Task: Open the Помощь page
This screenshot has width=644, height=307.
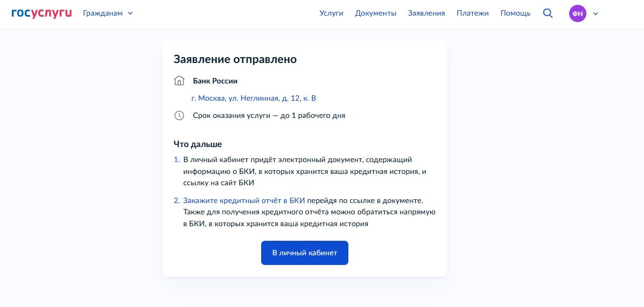Action: click(515, 13)
